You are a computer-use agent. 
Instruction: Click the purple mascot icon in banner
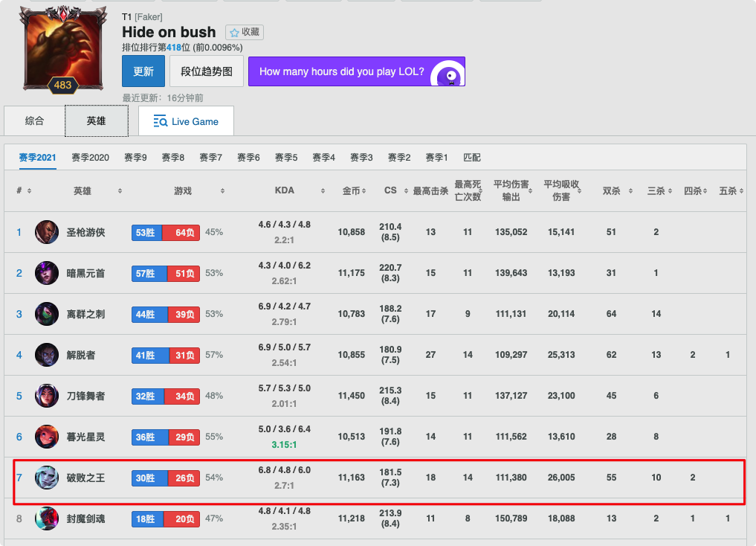click(448, 74)
